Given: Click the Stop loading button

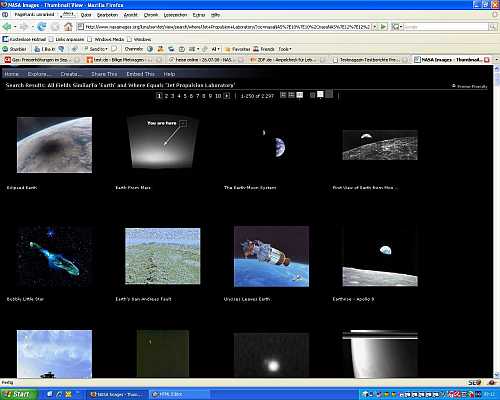Looking at the screenshot, I should [x=55, y=27].
